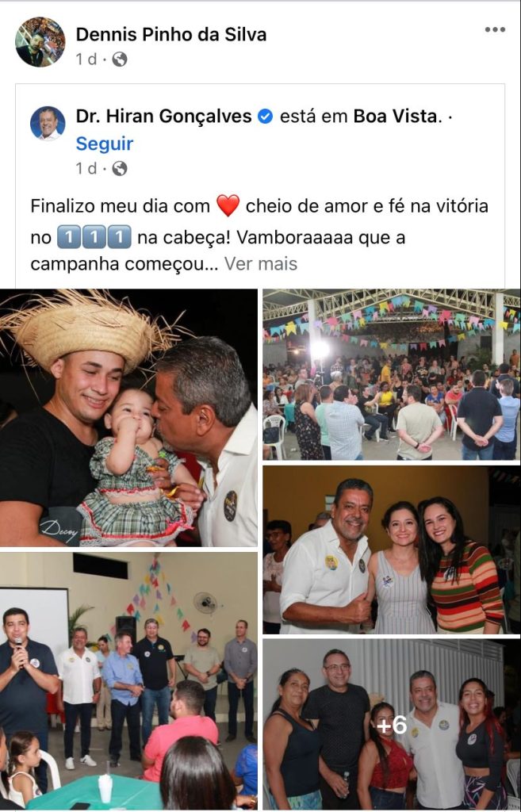Image resolution: width=521 pixels, height=812 pixels.
Task: Click the globe privacy icon on the shared post
Action: coord(120,168)
